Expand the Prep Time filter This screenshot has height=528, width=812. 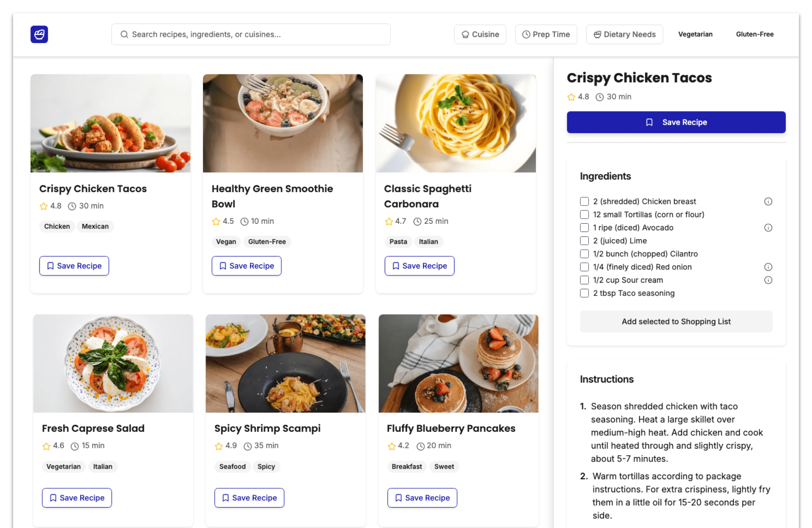(x=546, y=34)
